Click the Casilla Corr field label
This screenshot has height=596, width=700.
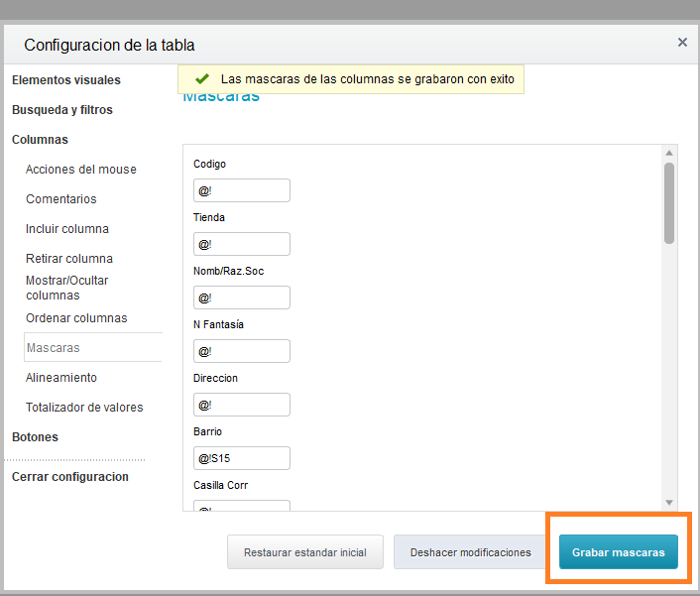coord(220,485)
